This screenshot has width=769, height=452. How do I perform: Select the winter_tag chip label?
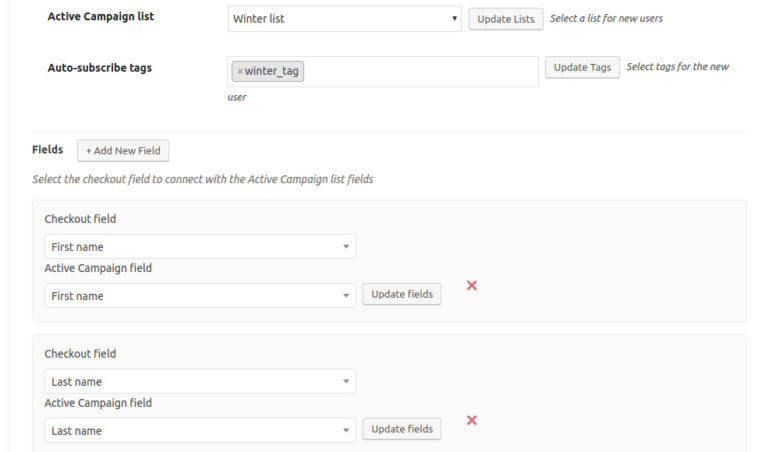coord(272,71)
